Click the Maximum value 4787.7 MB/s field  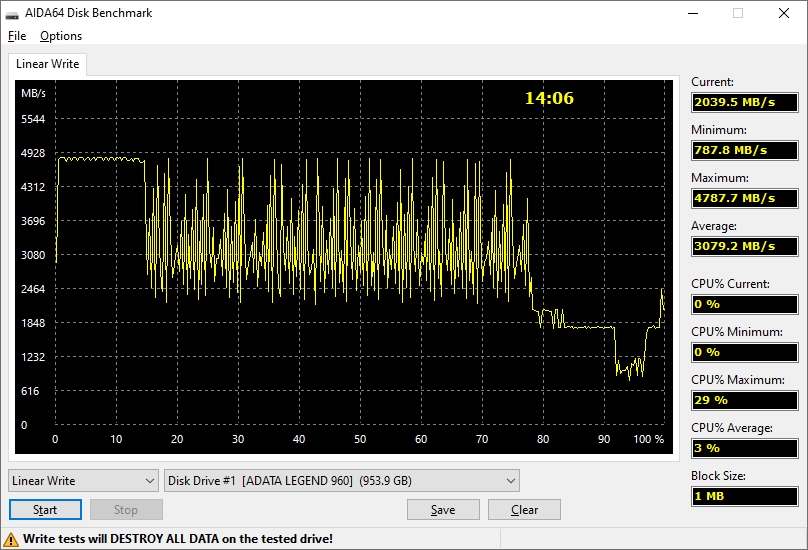744,198
